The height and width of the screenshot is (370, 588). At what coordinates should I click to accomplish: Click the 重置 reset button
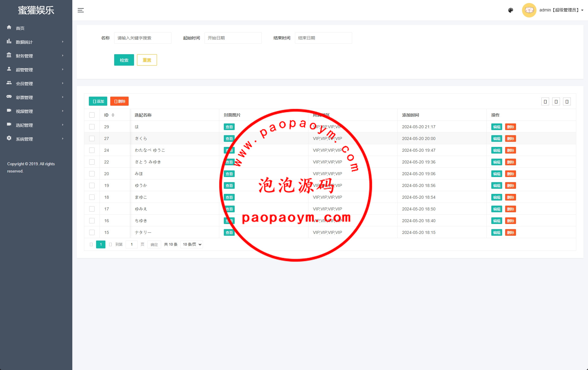tap(147, 60)
